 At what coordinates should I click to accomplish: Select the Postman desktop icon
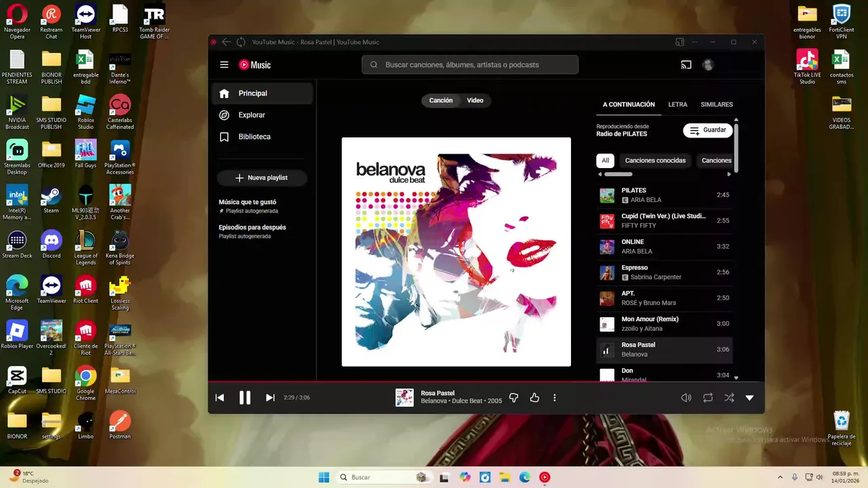tap(120, 425)
